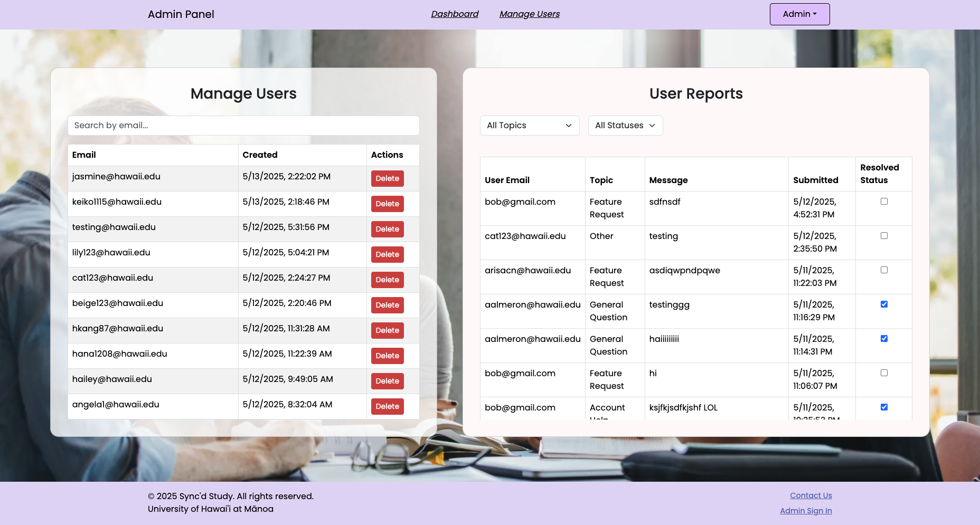Delete the keiko1115@hawaii.edu user

coord(387,204)
